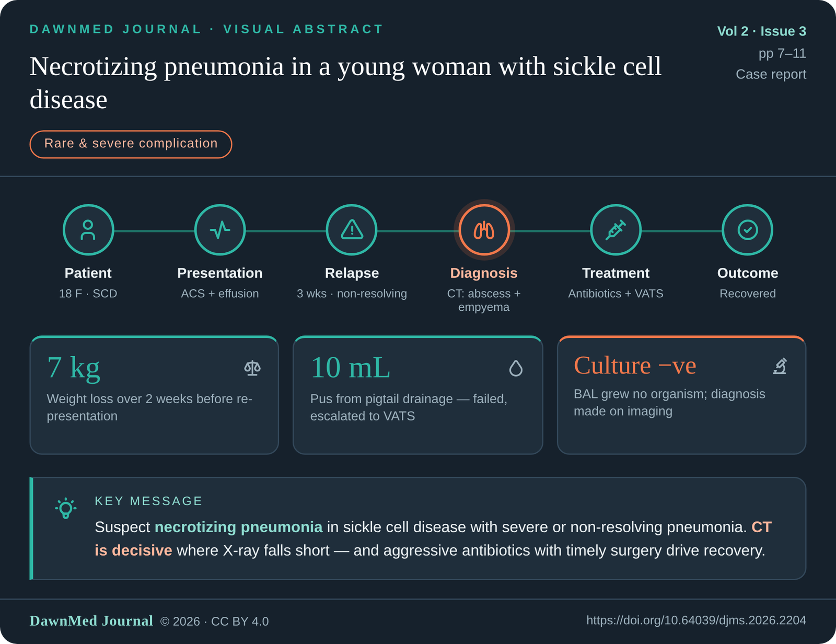Click the Patient person icon
Viewport: 836px width, 644px height.
pos(88,230)
